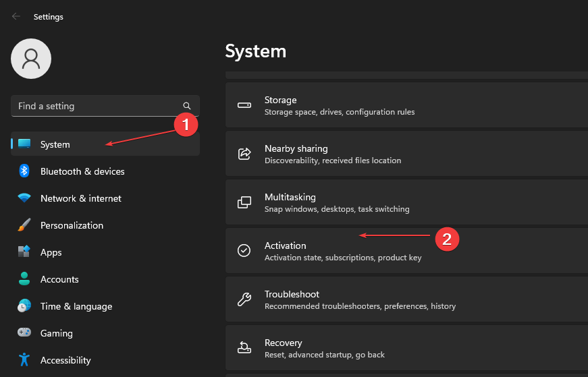Go to Network & internet
588x377 pixels.
pyautogui.click(x=81, y=198)
